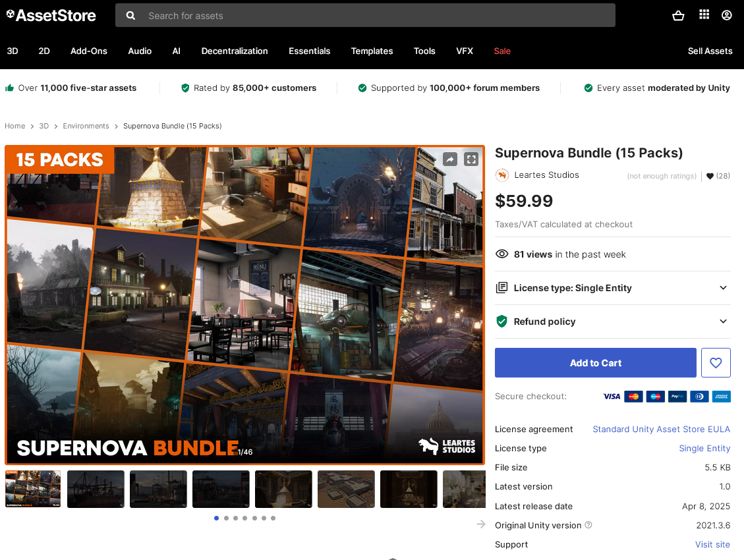This screenshot has height=560, width=744.
Task: Open the Standard Unity Asset Store EULA link
Action: (662, 429)
